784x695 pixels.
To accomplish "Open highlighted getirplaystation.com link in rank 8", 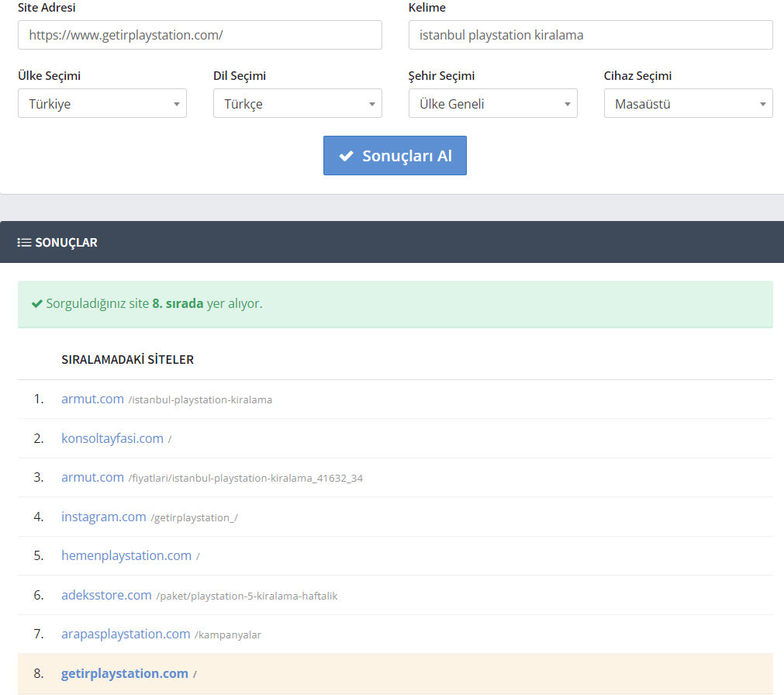I will [x=125, y=673].
